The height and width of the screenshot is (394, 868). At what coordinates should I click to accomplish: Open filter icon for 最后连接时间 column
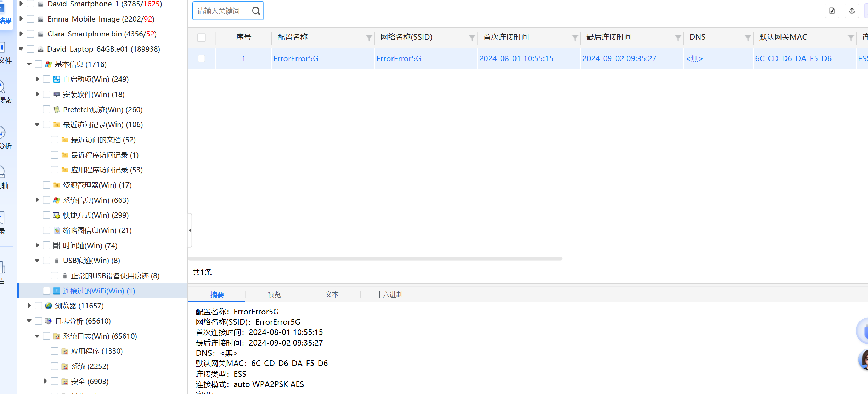click(x=678, y=38)
